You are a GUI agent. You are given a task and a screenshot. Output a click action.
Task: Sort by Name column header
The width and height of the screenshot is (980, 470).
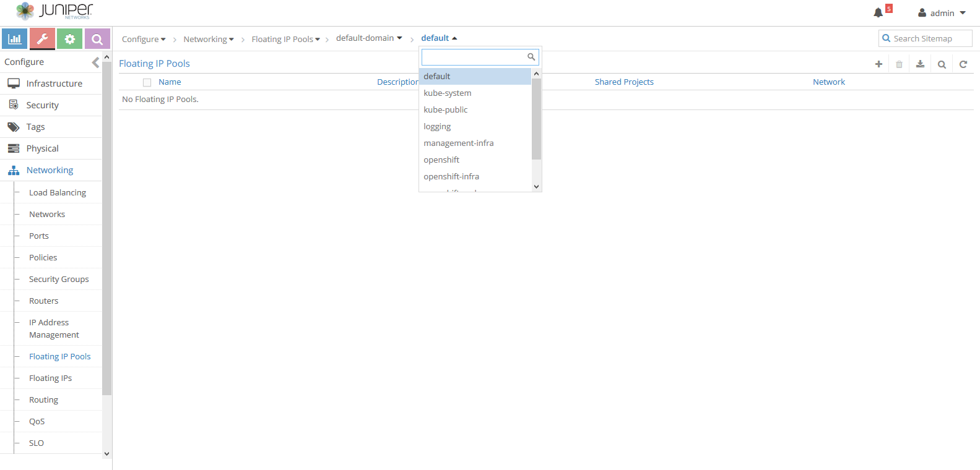[170, 82]
